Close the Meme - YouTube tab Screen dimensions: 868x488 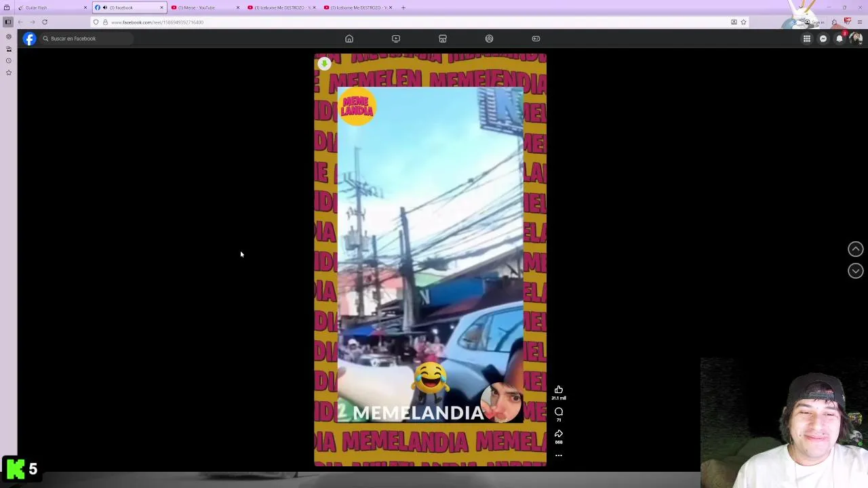click(x=237, y=7)
